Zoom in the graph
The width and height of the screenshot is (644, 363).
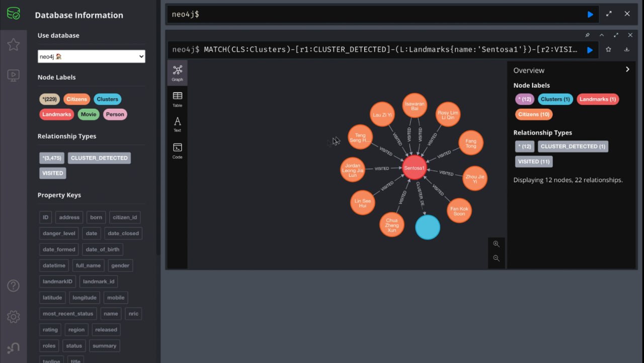coord(496,244)
